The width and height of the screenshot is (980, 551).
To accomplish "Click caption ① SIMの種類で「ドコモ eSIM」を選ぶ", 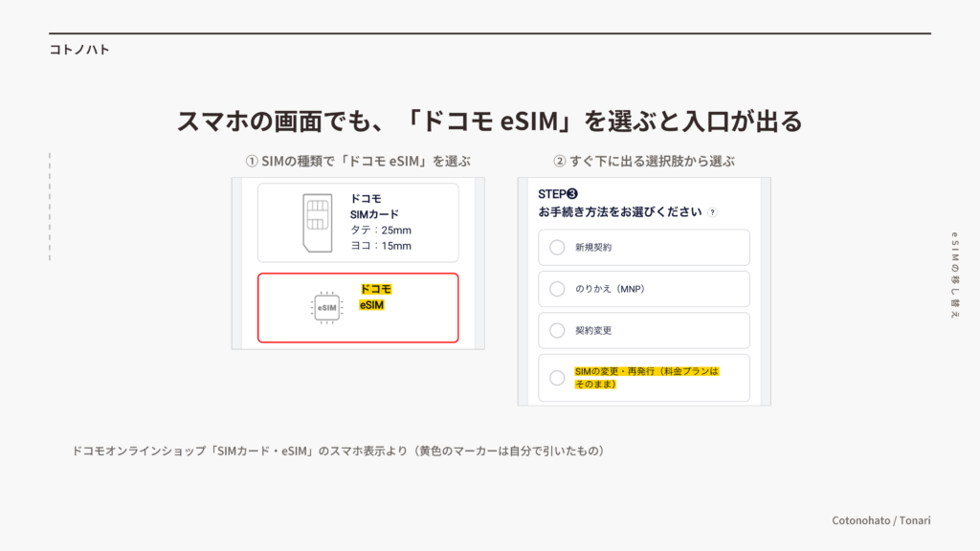I will [358, 161].
